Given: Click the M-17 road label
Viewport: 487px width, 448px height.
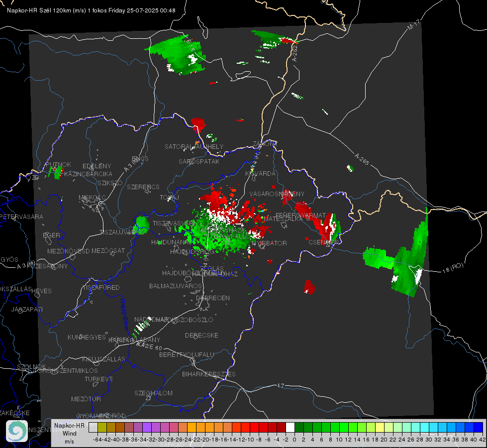Looking at the screenshot, I should [x=413, y=24].
